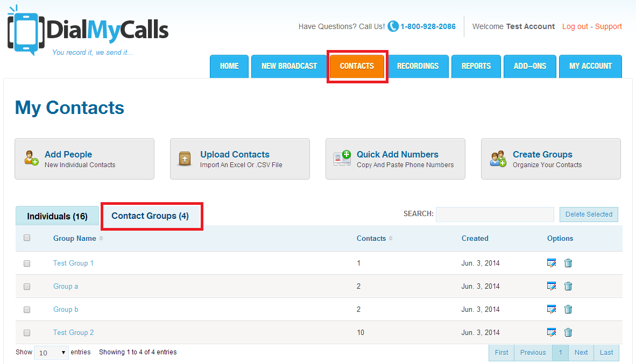The width and height of the screenshot is (636, 364).
Task: Switch to the Contact Groups (4) tab
Action: [x=151, y=216]
